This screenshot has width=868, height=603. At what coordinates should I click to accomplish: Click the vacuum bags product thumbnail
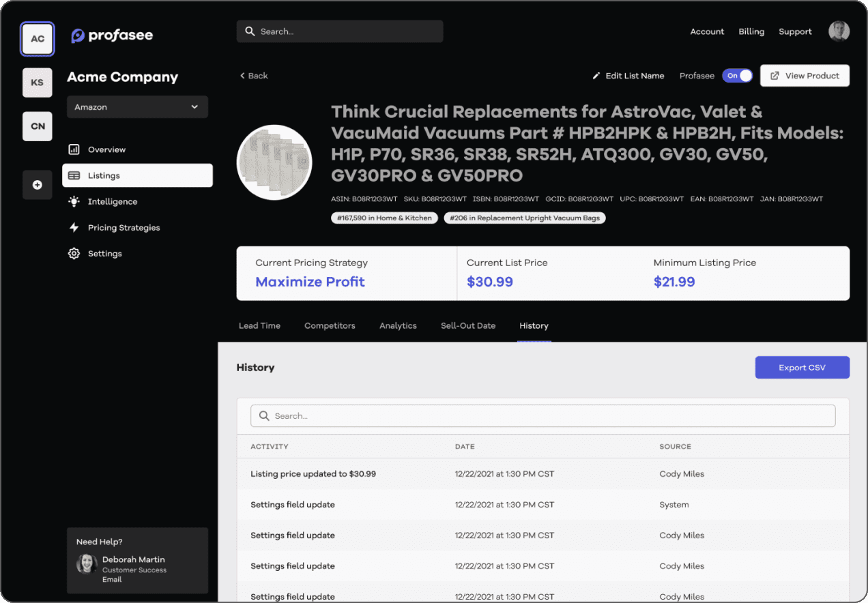[x=274, y=162]
